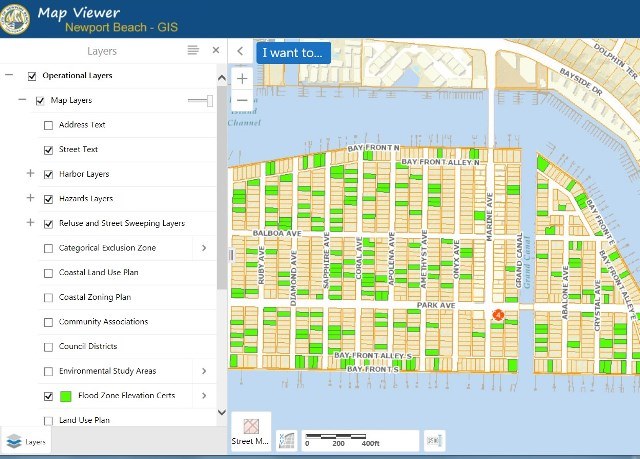Open the Layers panel options menu

point(193,50)
